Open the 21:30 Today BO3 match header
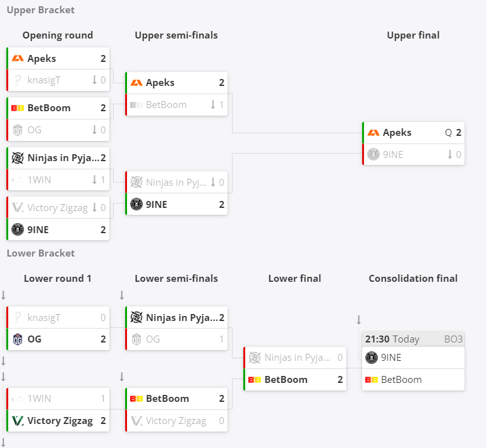The width and height of the screenshot is (486, 448). coord(413,339)
